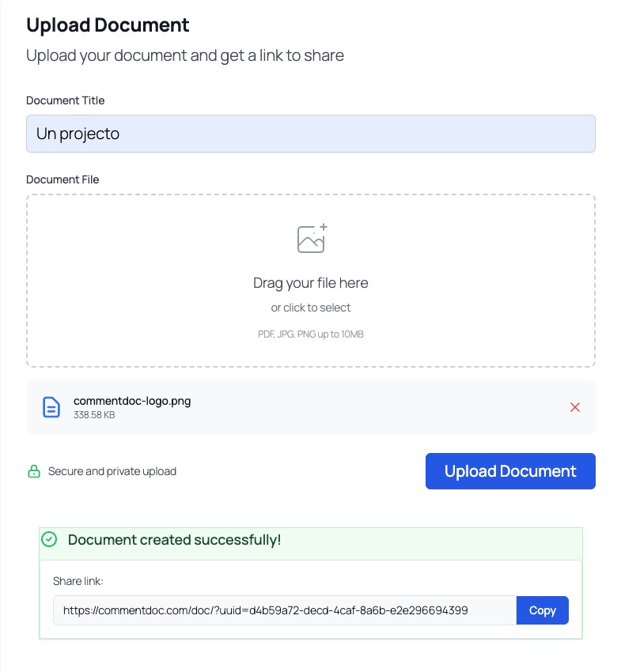Viewport: 621px width, 672px height.
Task: Click the "Share link:" label
Action: tap(78, 581)
